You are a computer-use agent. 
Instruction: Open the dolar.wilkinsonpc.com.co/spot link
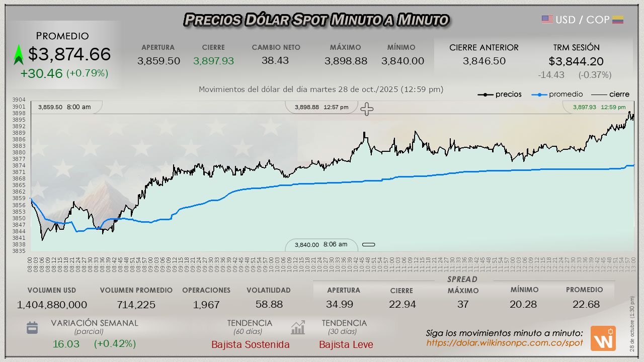(504, 343)
